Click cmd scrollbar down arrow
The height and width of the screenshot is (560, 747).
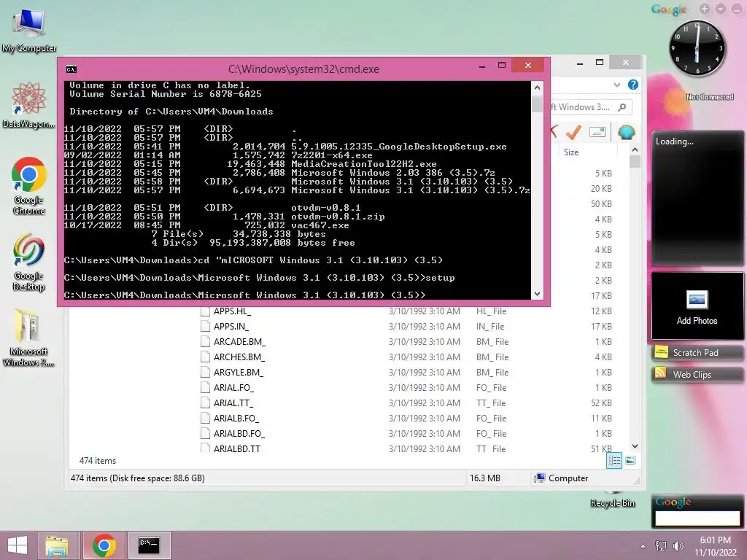click(x=537, y=294)
